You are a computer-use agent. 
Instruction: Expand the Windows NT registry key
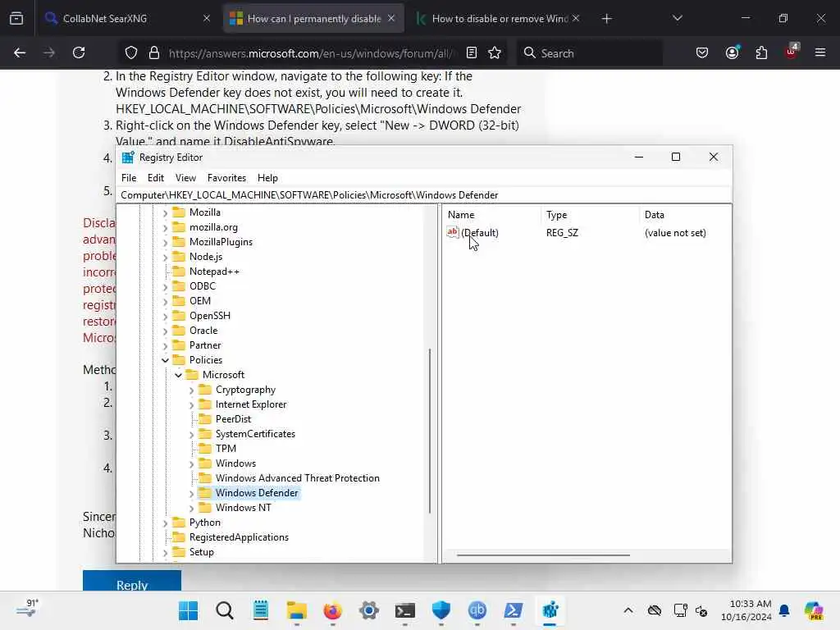[192, 509]
